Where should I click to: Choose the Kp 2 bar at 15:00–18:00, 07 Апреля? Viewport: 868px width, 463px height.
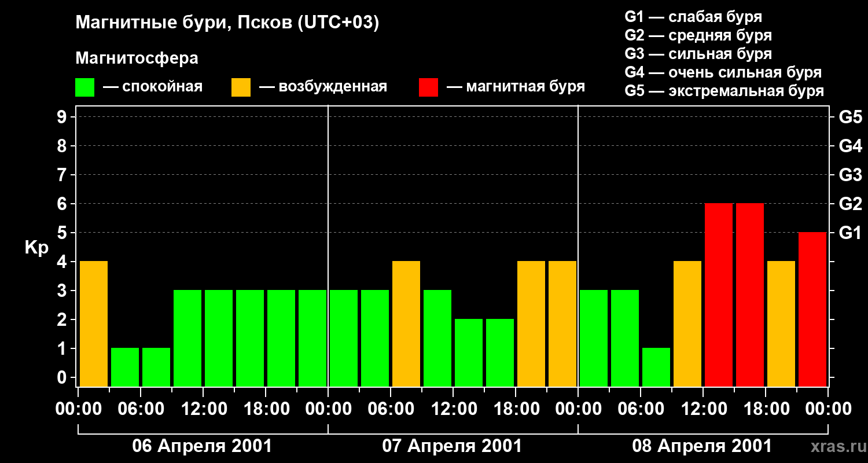tap(500, 352)
